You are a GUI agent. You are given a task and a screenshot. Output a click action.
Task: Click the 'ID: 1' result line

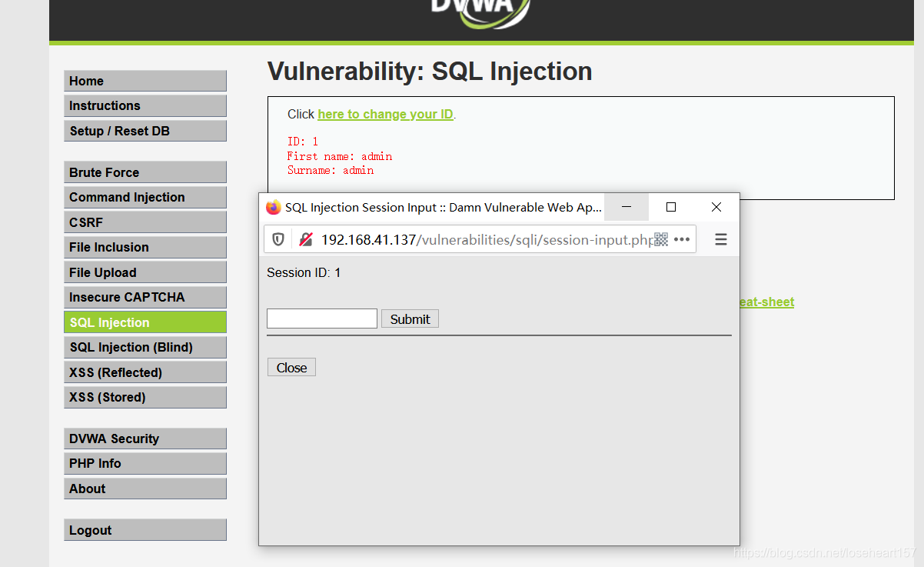tap(303, 142)
